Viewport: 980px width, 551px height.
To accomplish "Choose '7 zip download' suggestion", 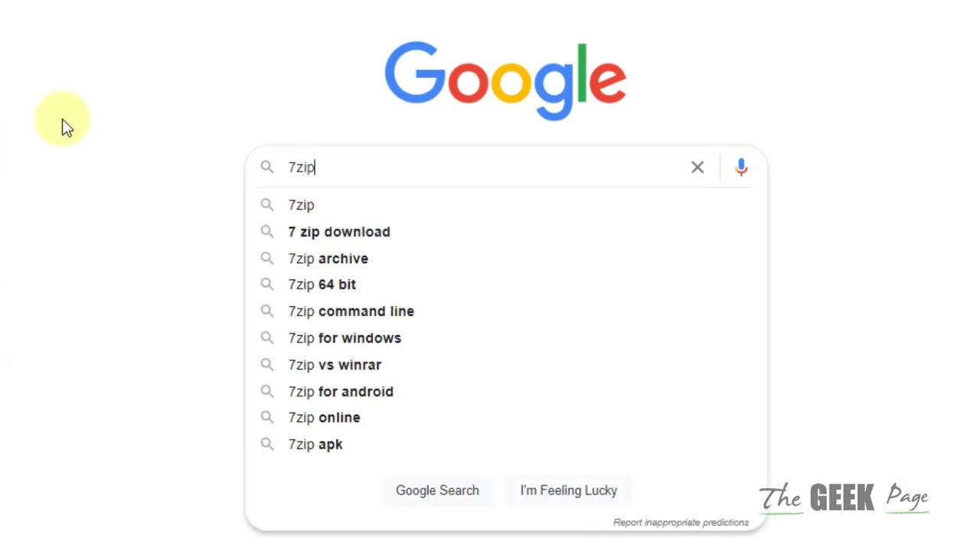I will [x=339, y=232].
